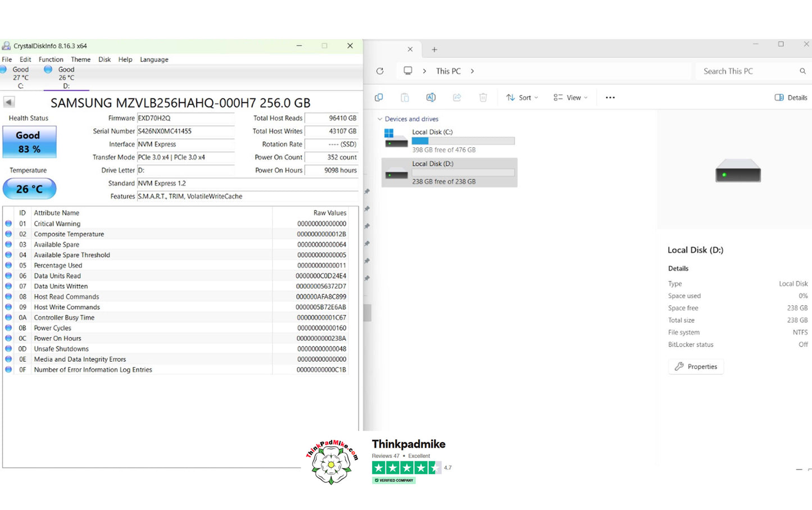Refresh the This PC view
Image resolution: width=812 pixels, height=510 pixels.
pos(380,71)
